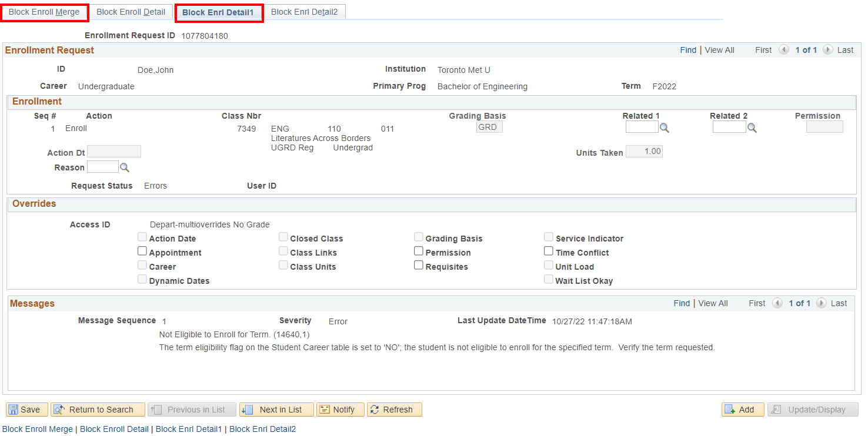Toggle the Requisites override checkbox
This screenshot has height=436, width=868.
tap(418, 266)
